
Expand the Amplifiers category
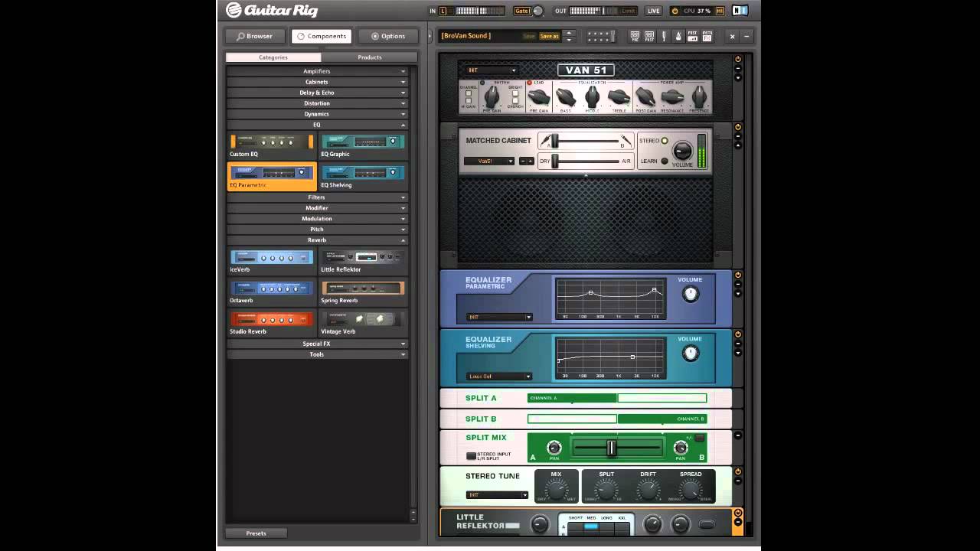(x=317, y=71)
